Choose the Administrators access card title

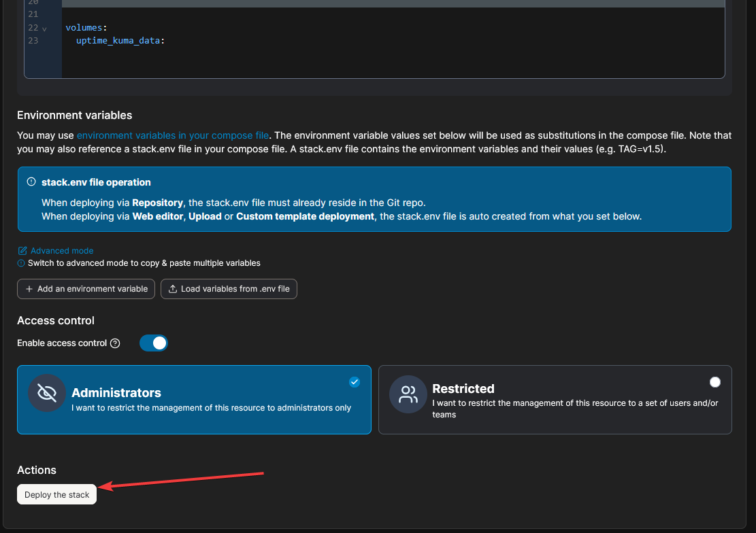[116, 393]
